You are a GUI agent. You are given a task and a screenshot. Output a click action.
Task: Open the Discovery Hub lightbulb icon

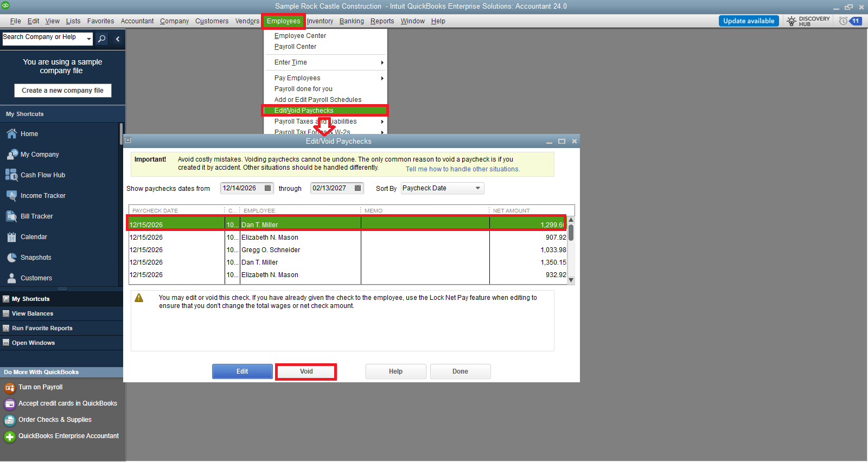(x=792, y=21)
